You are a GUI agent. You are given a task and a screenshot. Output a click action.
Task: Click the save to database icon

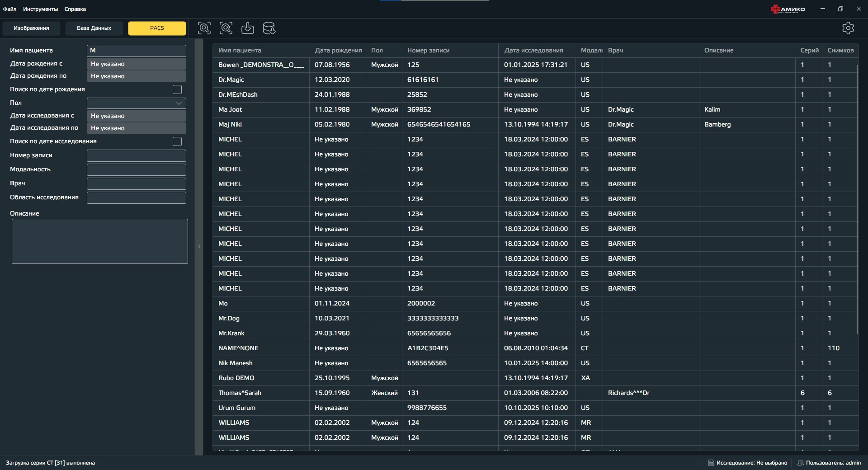point(269,28)
